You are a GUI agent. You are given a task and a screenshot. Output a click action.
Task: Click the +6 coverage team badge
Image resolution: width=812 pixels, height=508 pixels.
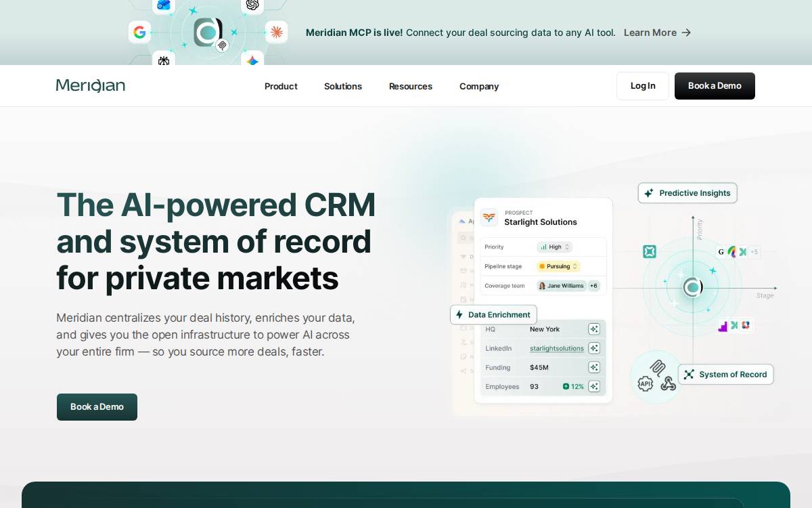point(593,286)
